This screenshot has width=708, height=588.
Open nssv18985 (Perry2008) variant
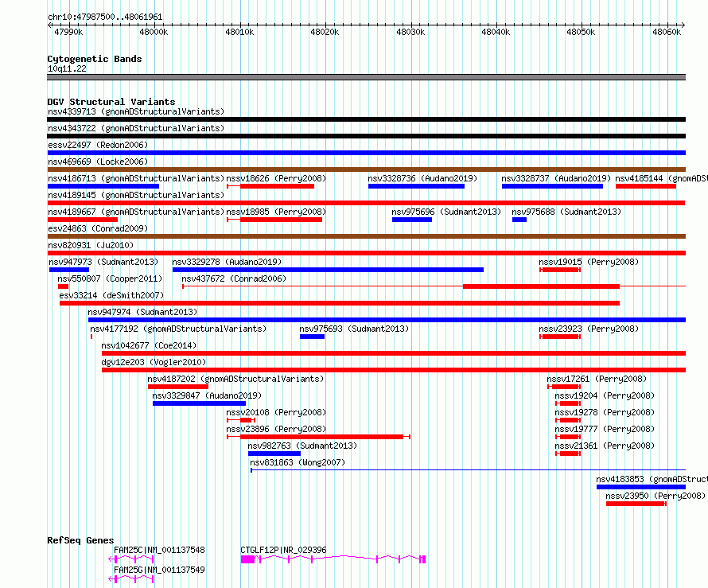(276, 212)
